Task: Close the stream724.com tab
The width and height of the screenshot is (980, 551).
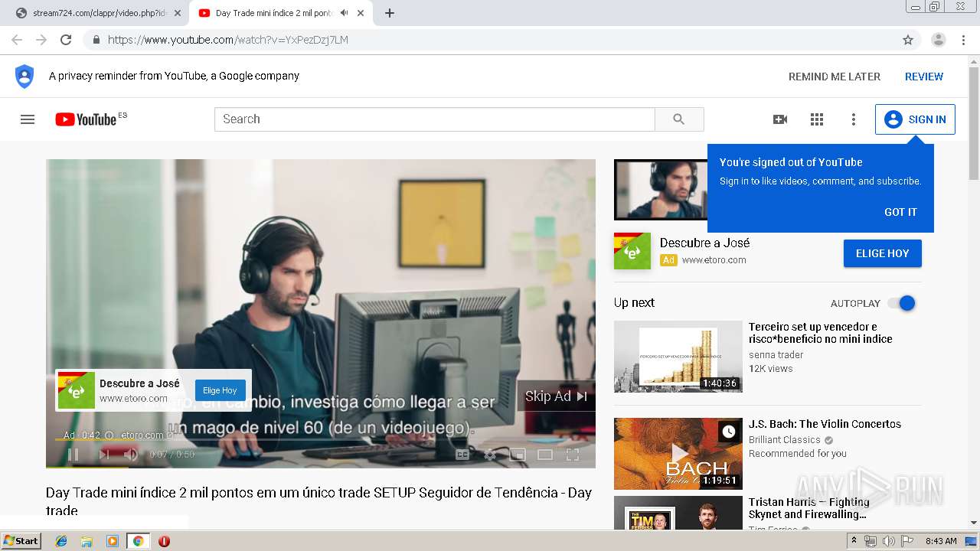Action: 178,13
